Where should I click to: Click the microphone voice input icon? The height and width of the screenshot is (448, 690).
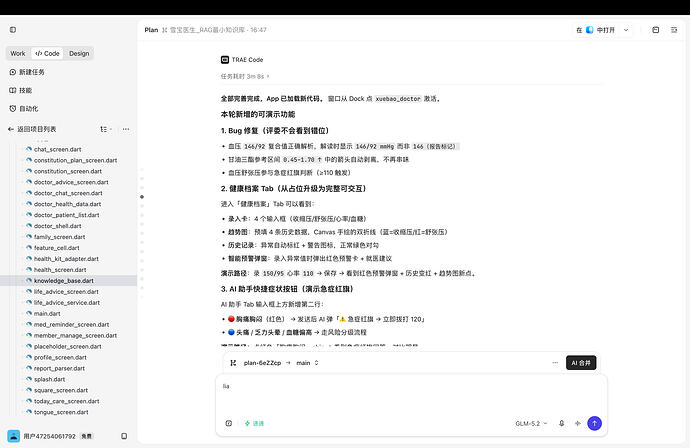pos(562,423)
